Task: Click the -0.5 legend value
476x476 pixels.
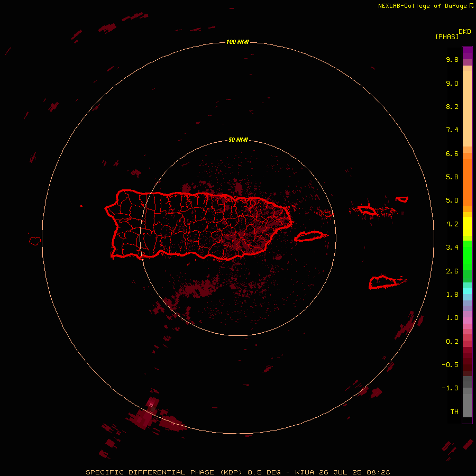Action: [450, 364]
